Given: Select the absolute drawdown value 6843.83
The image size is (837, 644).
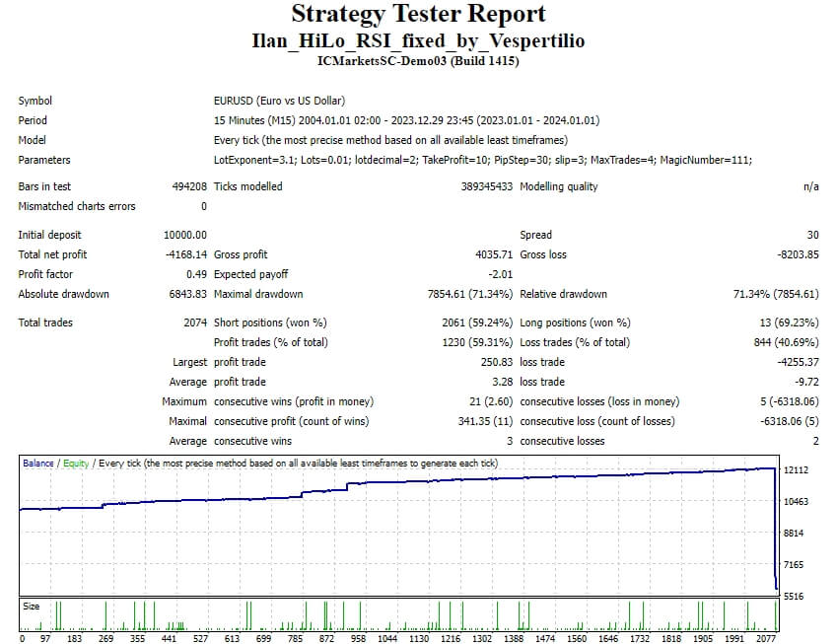Looking at the screenshot, I should pos(188,294).
